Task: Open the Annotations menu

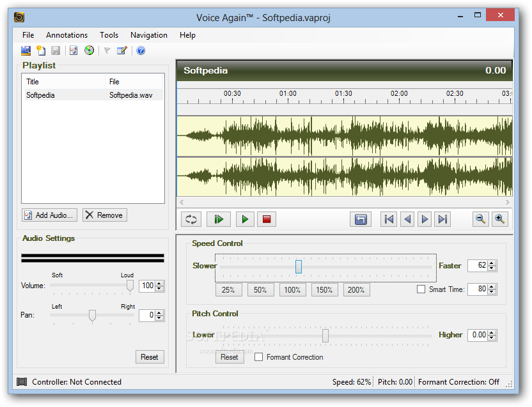Action: pyautogui.click(x=67, y=35)
